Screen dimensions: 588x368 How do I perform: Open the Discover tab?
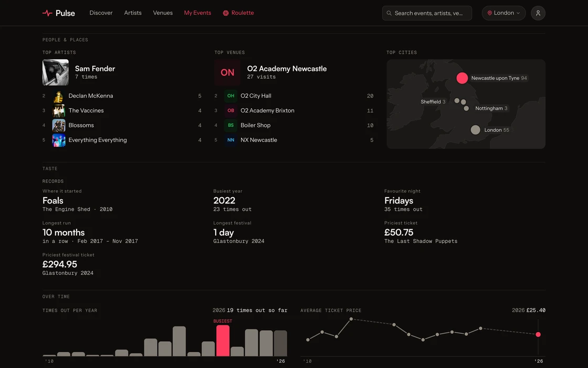tap(101, 13)
